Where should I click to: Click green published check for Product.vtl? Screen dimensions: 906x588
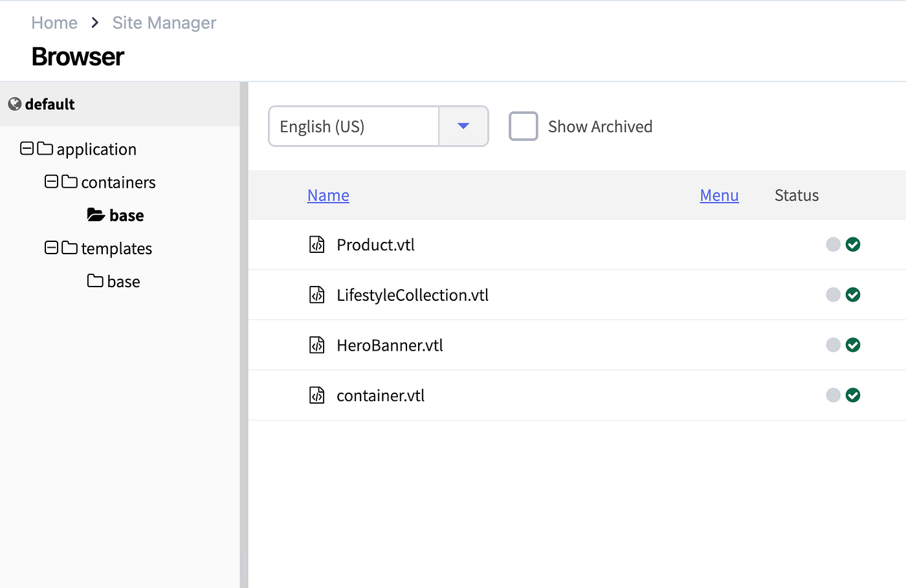click(853, 245)
